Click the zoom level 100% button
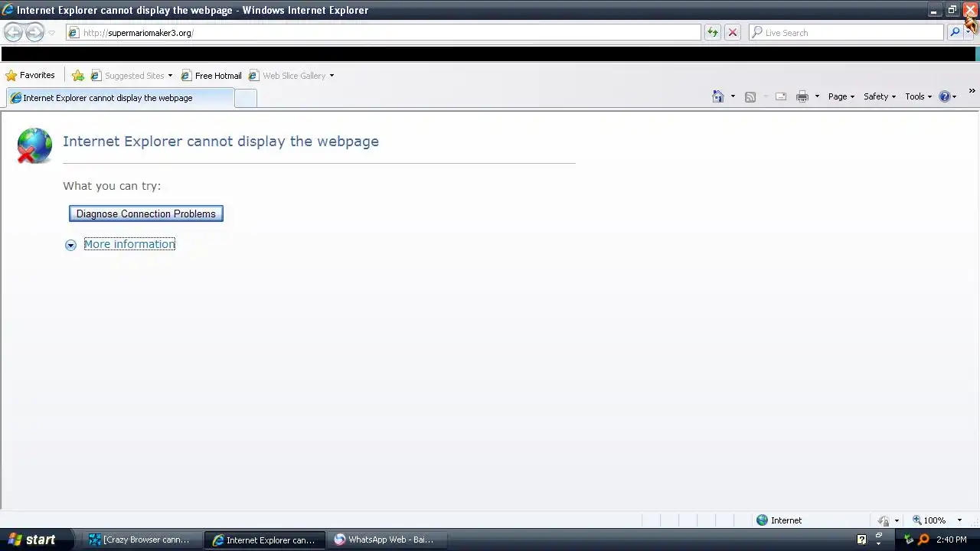 click(929, 520)
